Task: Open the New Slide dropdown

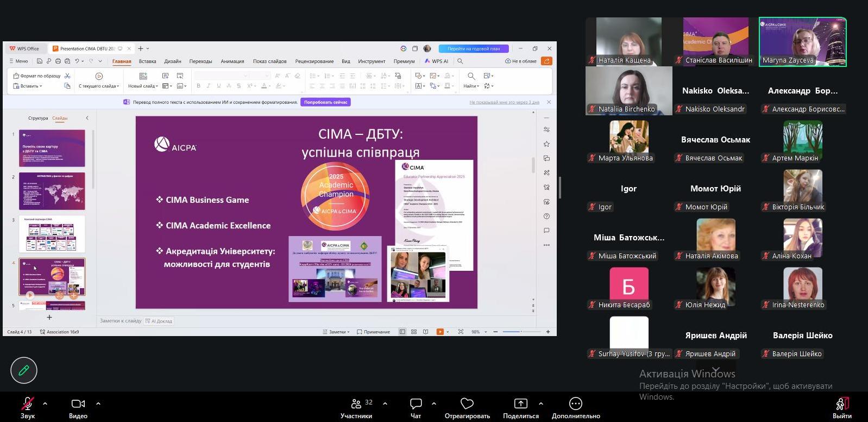Action: pos(143,86)
